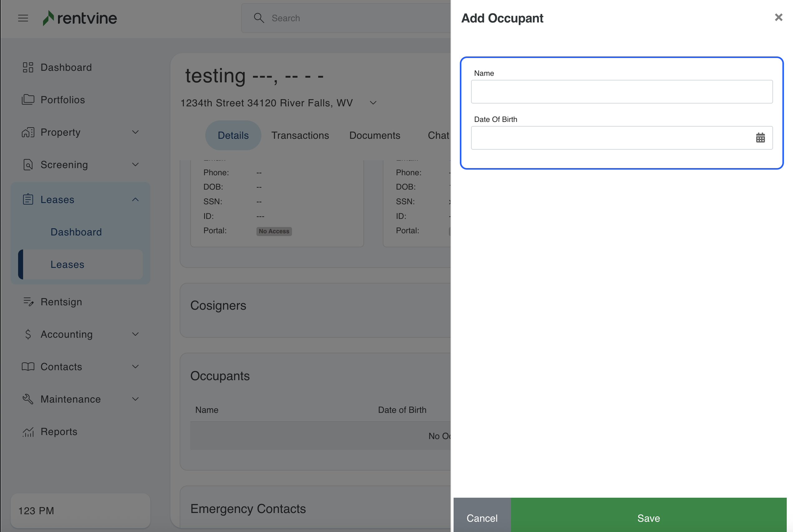
Task: Close the Add Occupant panel
Action: coord(778,17)
